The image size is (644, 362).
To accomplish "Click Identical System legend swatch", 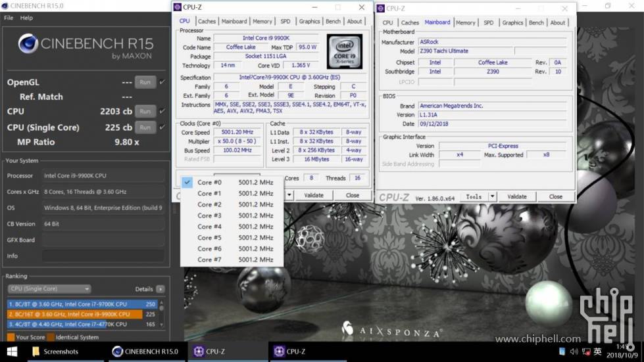I will [51, 338].
